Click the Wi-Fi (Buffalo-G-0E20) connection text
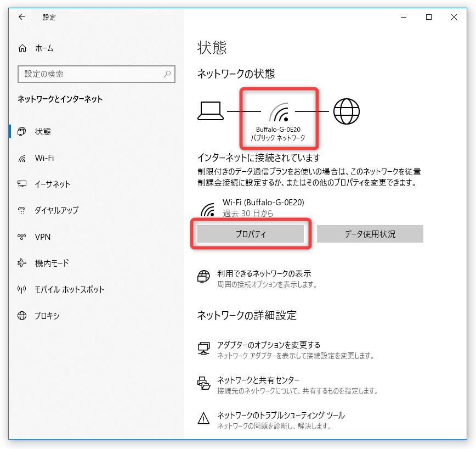The height and width of the screenshot is (449, 476). [263, 203]
